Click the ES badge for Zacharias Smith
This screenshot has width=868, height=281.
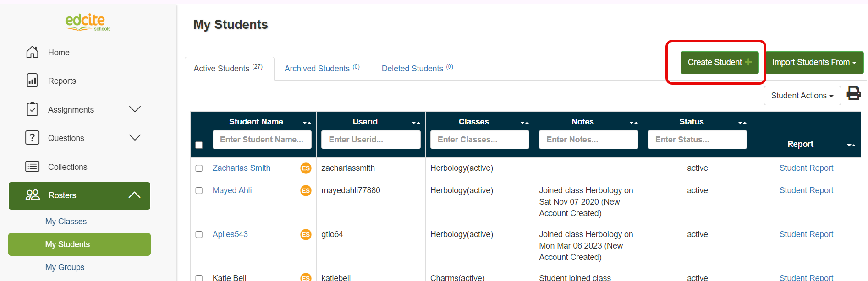306,168
